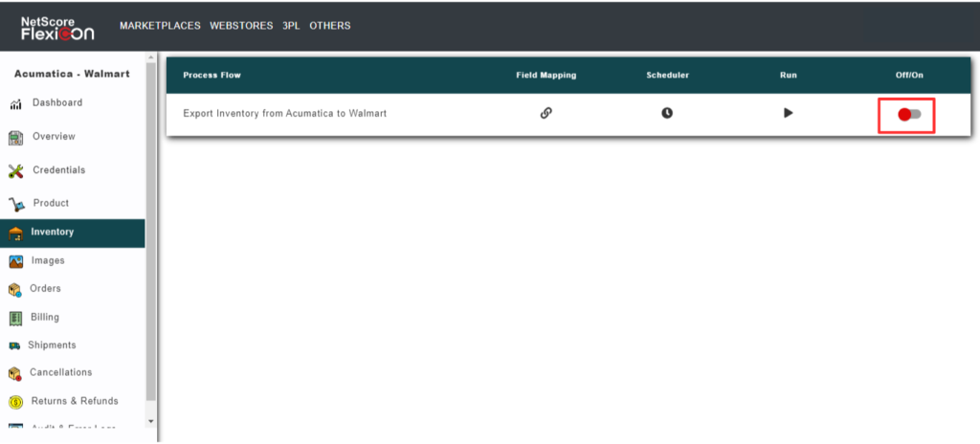Open Cancellations in the sidebar
The height and width of the screenshot is (444, 980).
(60, 373)
